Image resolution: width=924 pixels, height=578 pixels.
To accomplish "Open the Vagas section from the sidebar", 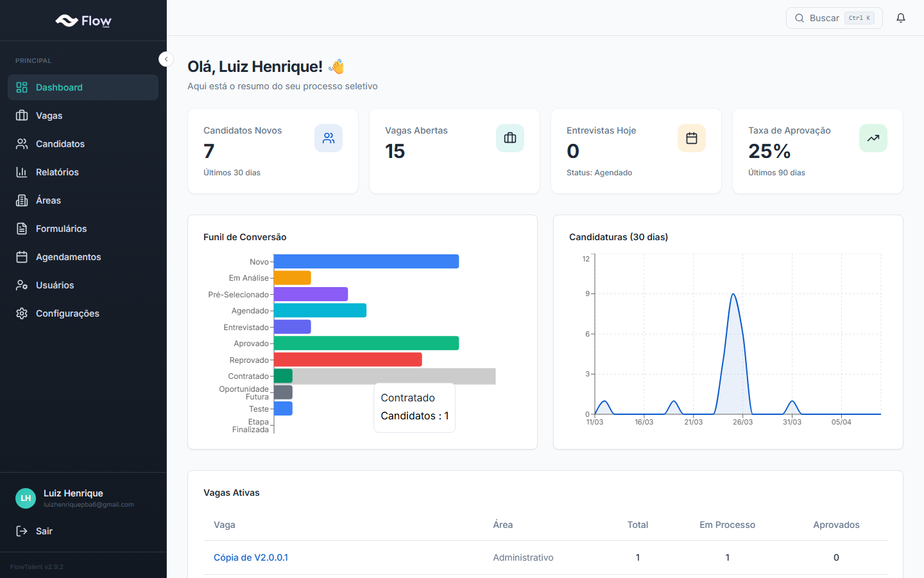I will click(x=49, y=116).
